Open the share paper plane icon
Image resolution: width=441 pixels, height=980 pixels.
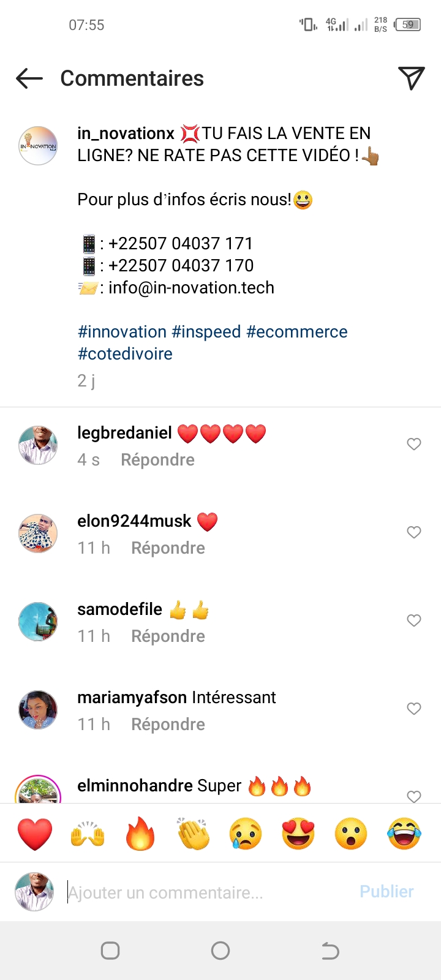coord(411,78)
